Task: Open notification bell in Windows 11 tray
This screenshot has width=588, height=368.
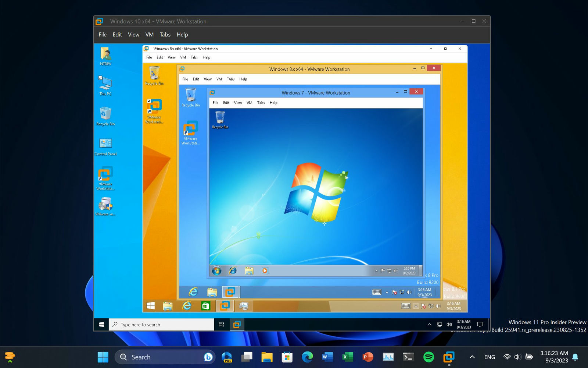Action: [x=576, y=357]
